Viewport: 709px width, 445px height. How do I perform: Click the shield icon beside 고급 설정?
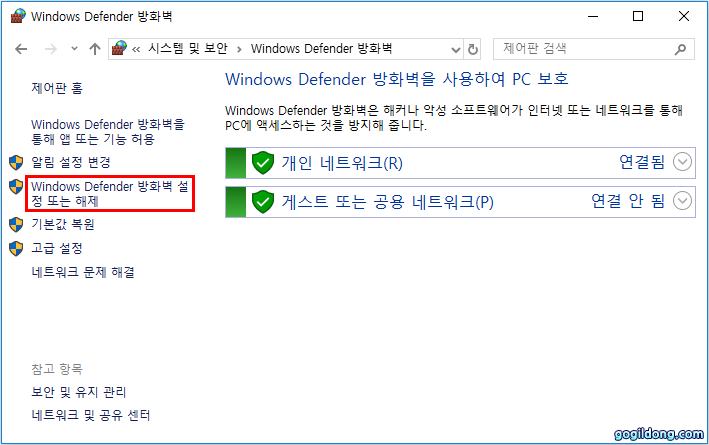point(16,248)
